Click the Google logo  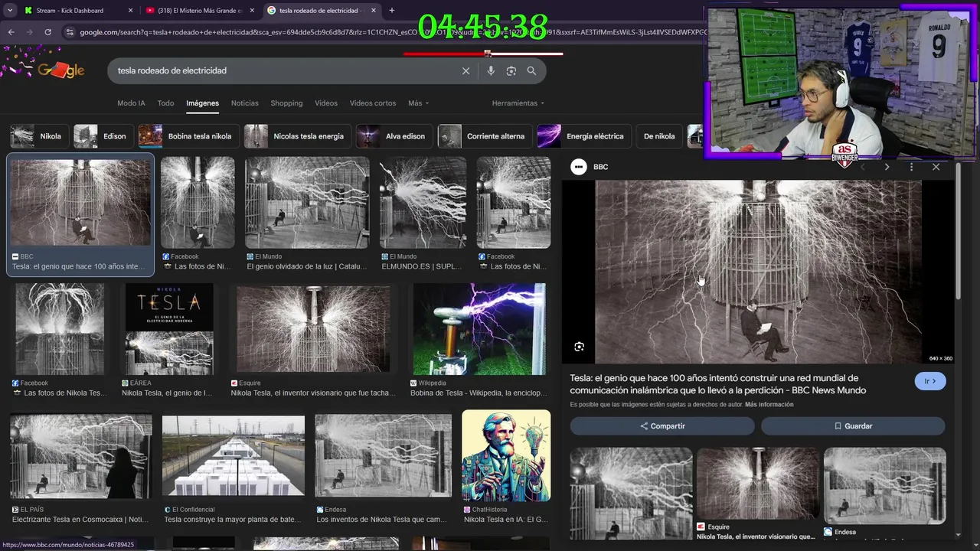(61, 70)
